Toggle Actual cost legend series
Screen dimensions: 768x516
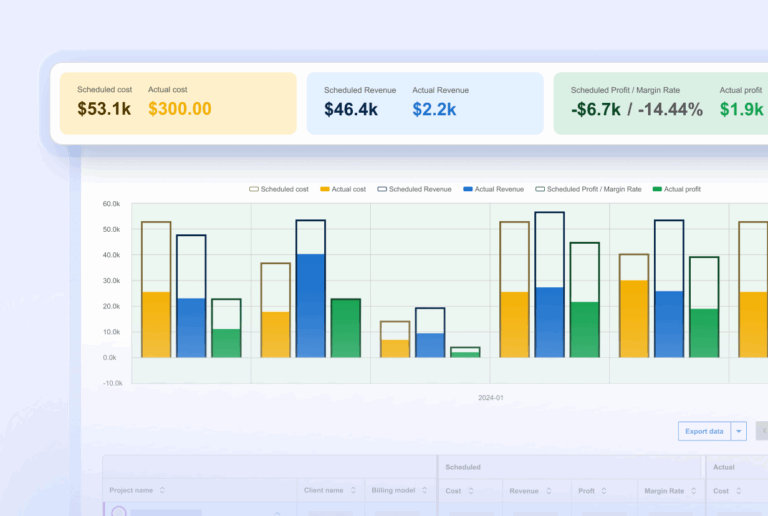344,189
